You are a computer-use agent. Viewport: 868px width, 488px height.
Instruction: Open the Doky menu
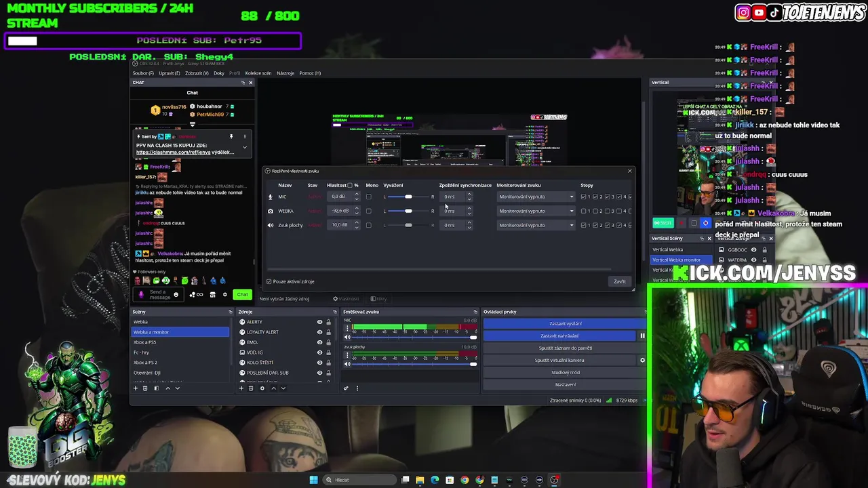(x=219, y=73)
